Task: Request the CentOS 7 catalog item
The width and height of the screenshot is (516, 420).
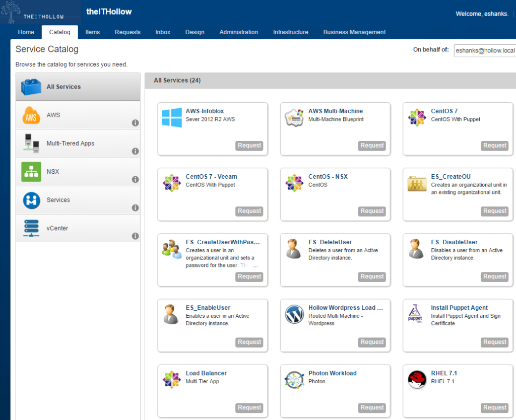Action: point(494,146)
